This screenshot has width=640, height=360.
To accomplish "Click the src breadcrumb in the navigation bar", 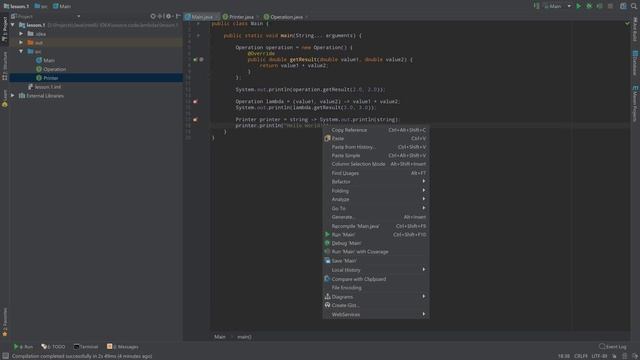I will point(41,6).
